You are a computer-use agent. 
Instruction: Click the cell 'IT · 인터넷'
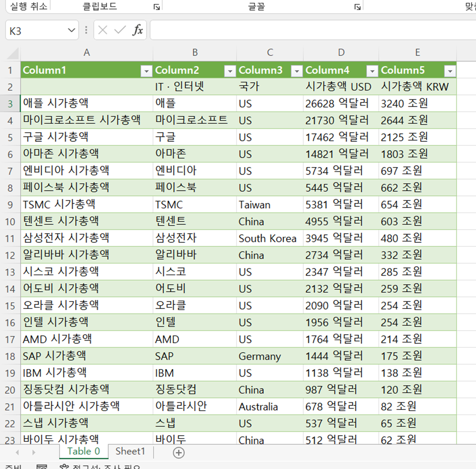point(195,87)
